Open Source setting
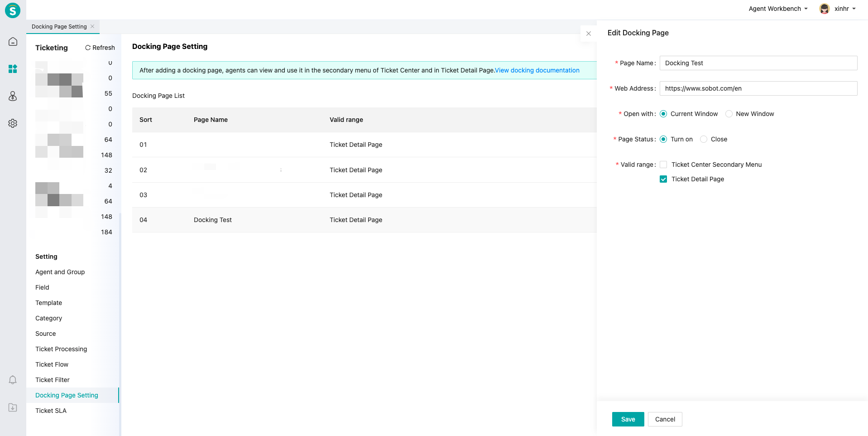Image resolution: width=868 pixels, height=436 pixels. point(46,334)
